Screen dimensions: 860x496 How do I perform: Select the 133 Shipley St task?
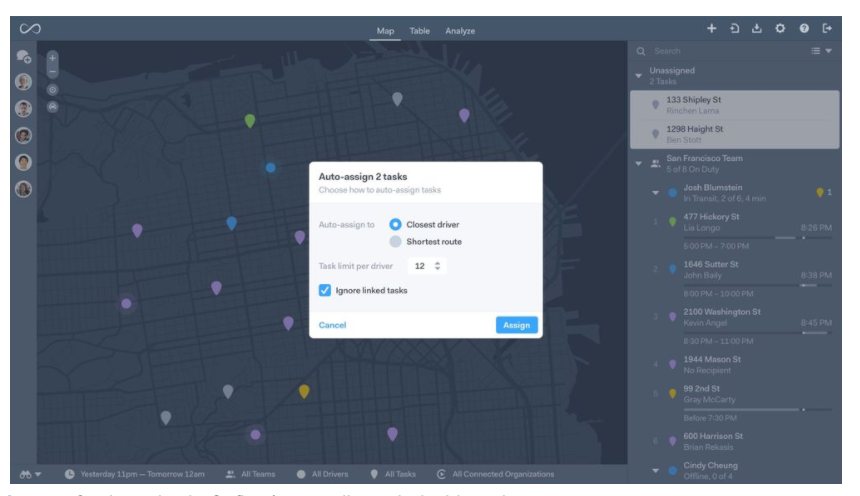[x=734, y=105]
